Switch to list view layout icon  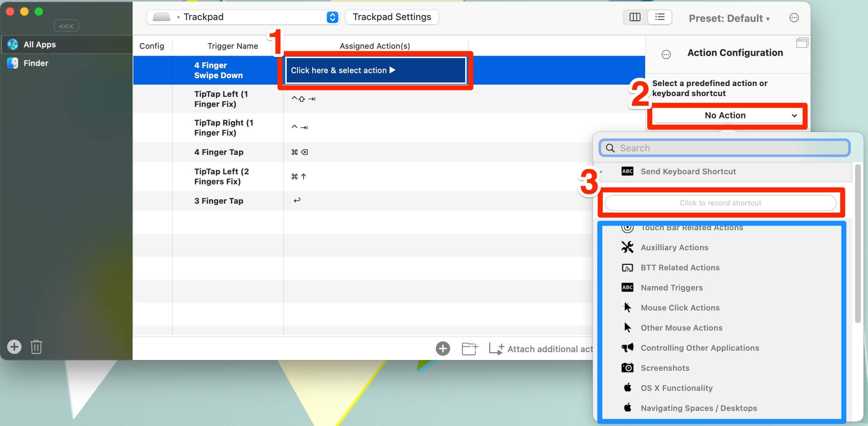[660, 17]
